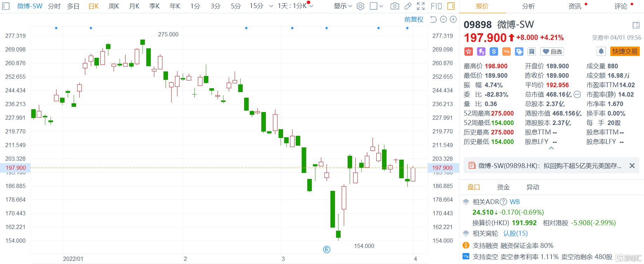Expand the 15分 period dropdown arrow
Screen dimensions: 644x264
tap(271, 6)
